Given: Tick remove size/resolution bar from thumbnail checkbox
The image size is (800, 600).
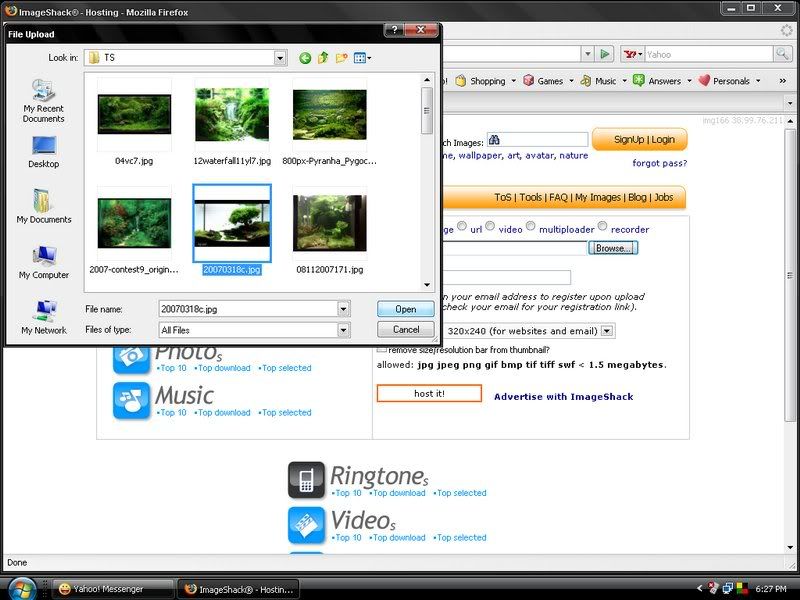Looking at the screenshot, I should coord(382,349).
